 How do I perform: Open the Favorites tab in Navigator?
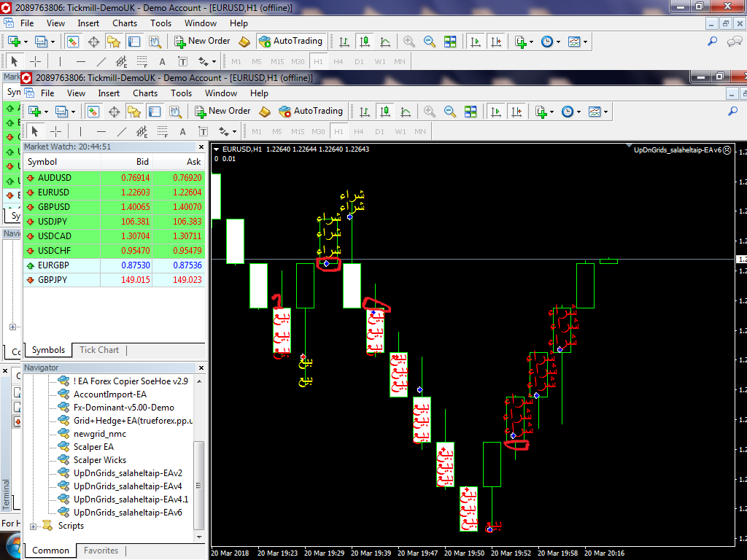point(101,551)
